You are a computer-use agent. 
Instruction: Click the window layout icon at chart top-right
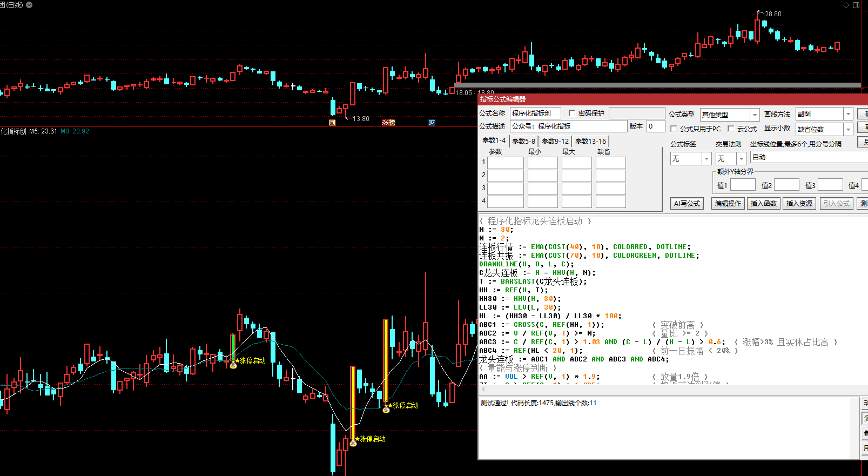(856, 5)
